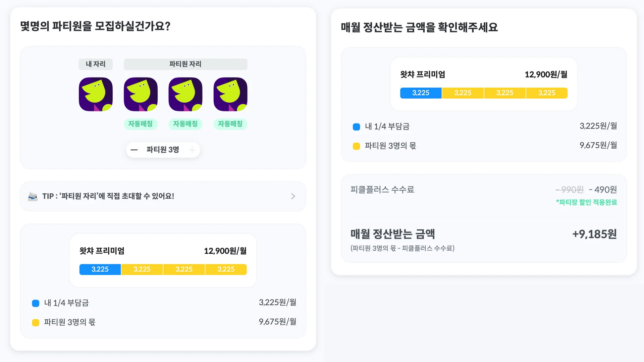Image resolution: width=644 pixels, height=362 pixels.
Task: Select the first auto-matched Watcha party icon
Action: [141, 94]
